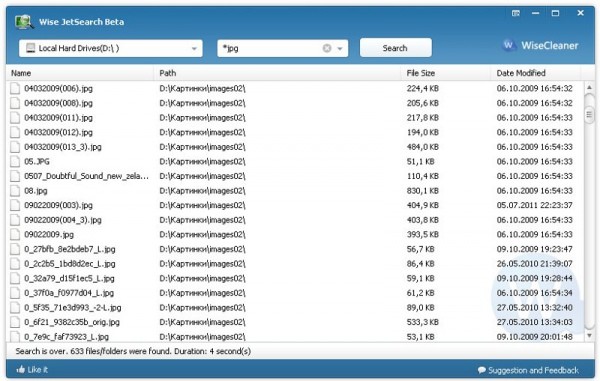This screenshot has width=600, height=381.
Task: Click the Wise JetSearch app logo icon
Action: coord(24,22)
